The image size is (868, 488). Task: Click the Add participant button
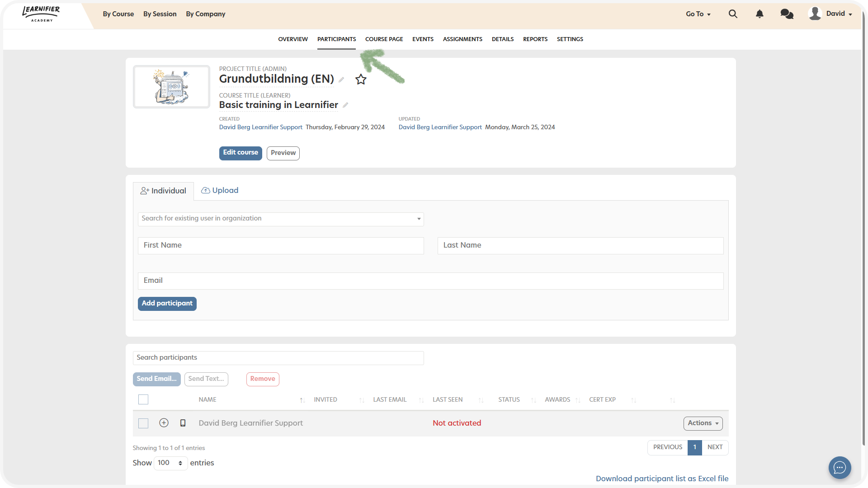coord(167,304)
